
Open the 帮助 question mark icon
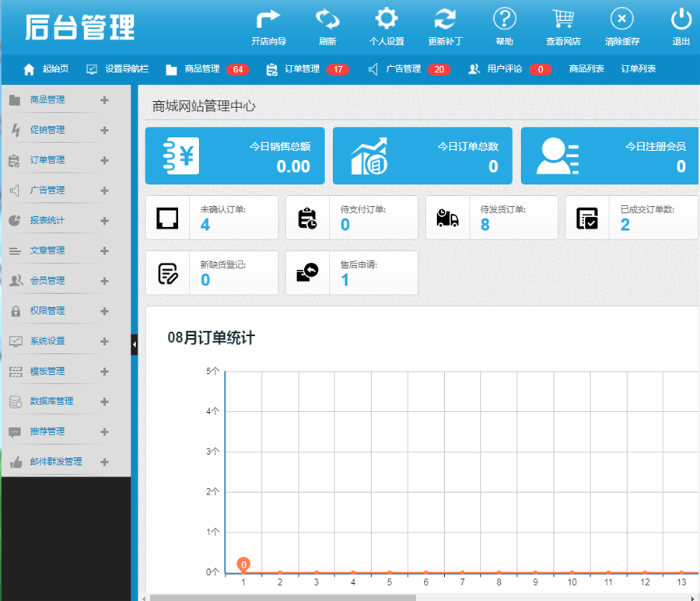coord(504,19)
